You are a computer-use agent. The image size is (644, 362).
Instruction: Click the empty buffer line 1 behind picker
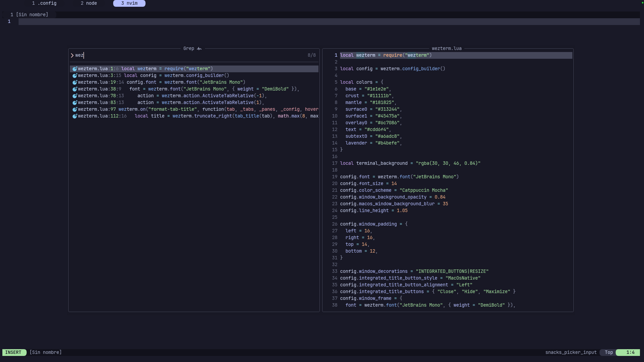329,22
